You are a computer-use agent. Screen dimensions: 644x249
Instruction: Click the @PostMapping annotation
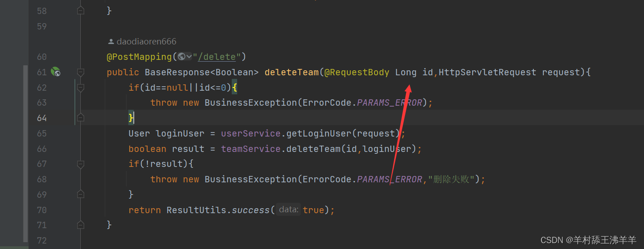(x=139, y=57)
